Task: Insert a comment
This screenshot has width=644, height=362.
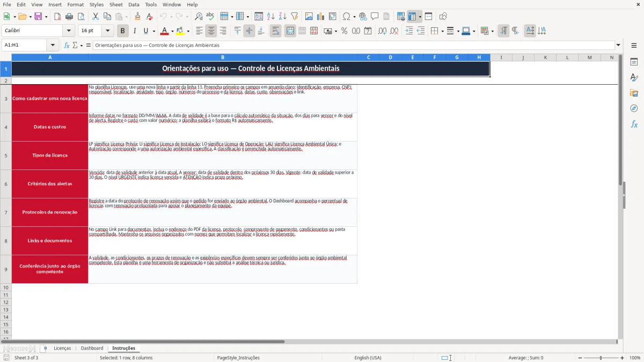Action: tap(375, 17)
